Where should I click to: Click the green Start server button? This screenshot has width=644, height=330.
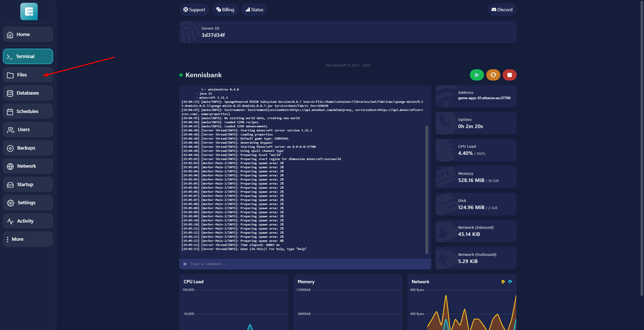point(477,75)
